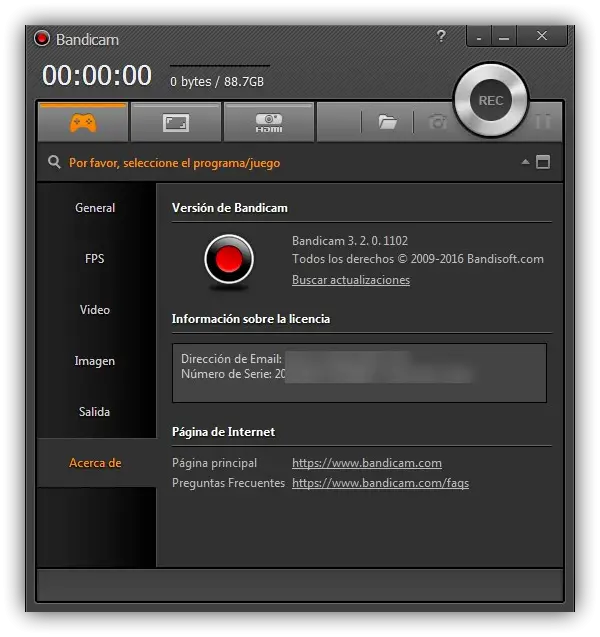Click the window square icon beside arrow
Screen dimensions: 600x637
pos(543,162)
